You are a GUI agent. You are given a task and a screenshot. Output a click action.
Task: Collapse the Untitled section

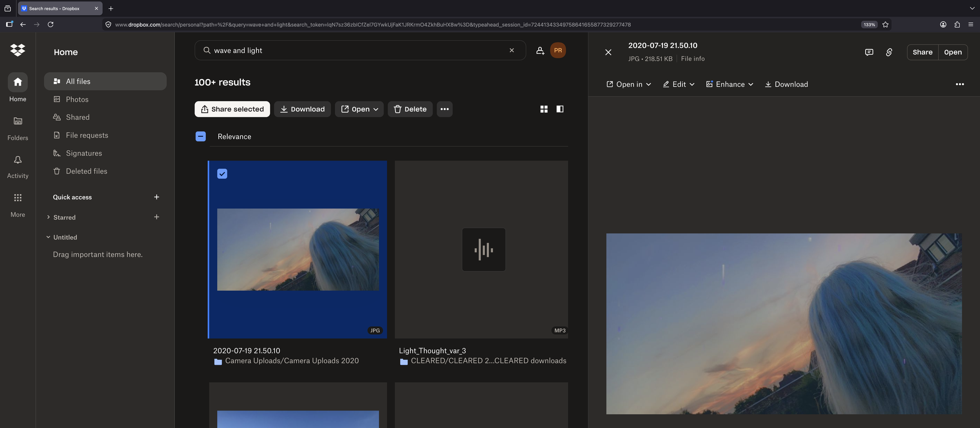click(48, 237)
